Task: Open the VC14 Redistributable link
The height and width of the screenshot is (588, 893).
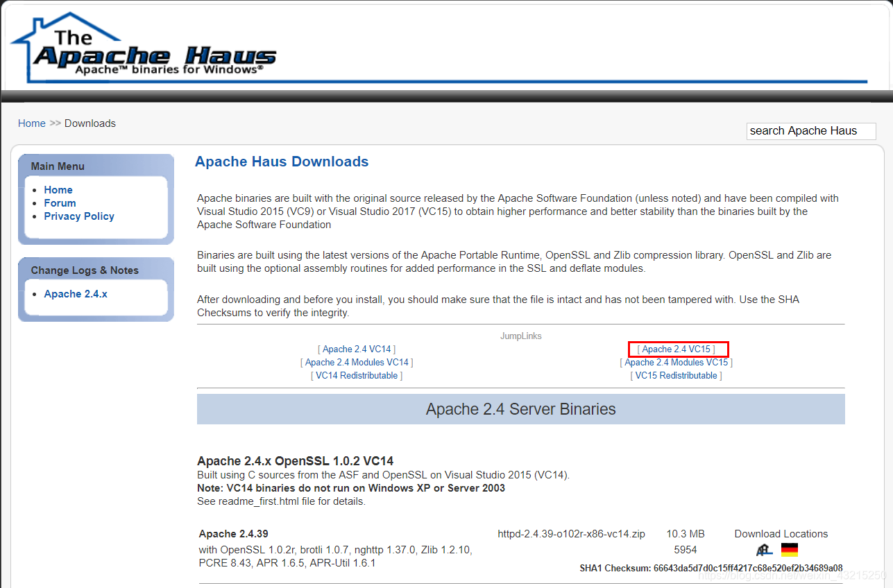Action: (x=357, y=376)
